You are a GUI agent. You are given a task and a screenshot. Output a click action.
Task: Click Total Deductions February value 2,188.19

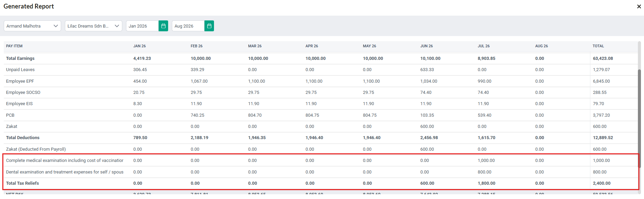pyautogui.click(x=199, y=138)
